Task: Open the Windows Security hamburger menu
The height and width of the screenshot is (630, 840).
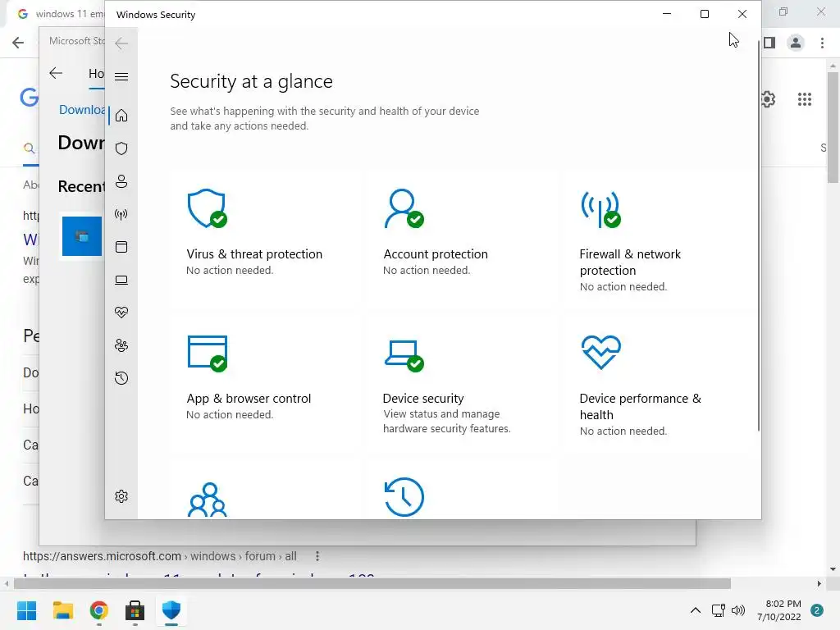Action: [x=121, y=76]
